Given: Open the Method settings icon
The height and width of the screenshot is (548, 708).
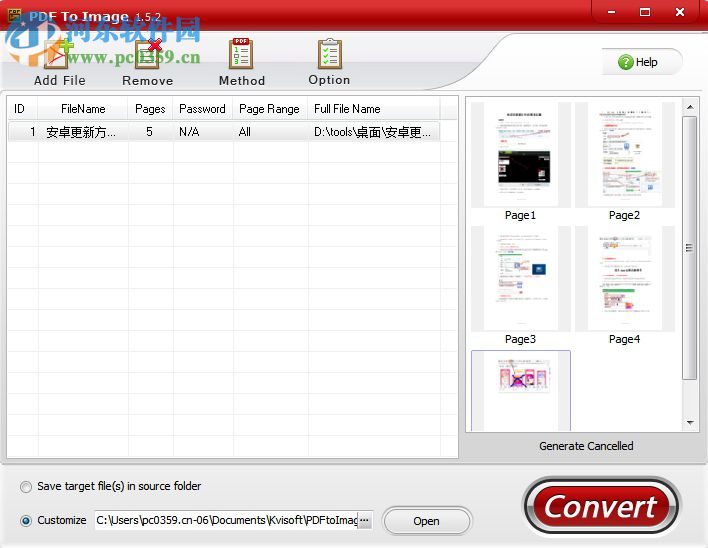Looking at the screenshot, I should pyautogui.click(x=241, y=54).
